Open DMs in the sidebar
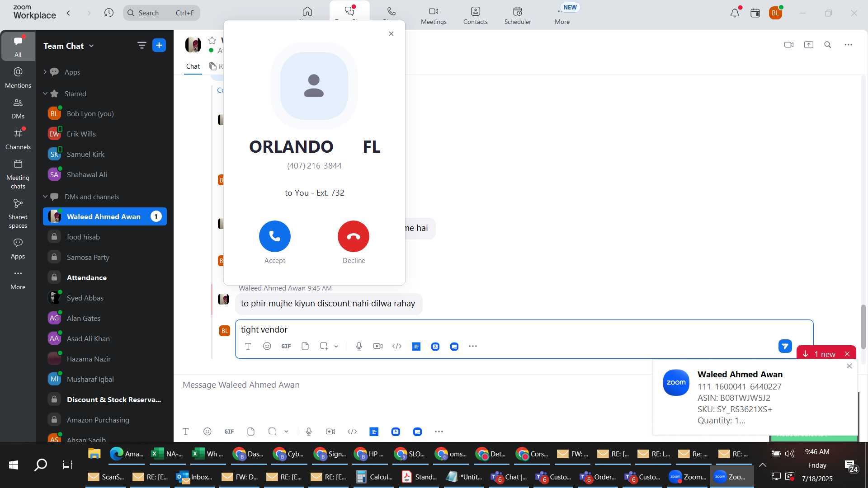This screenshot has height=488, width=868. (18, 108)
